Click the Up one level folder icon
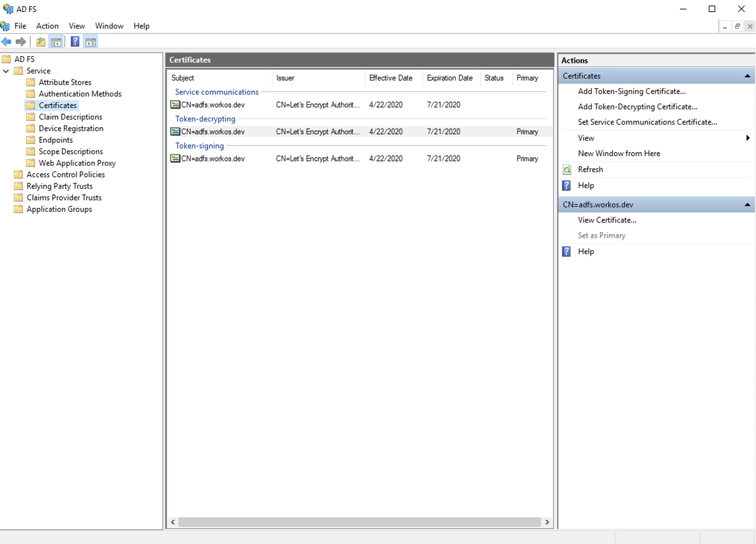 [41, 42]
